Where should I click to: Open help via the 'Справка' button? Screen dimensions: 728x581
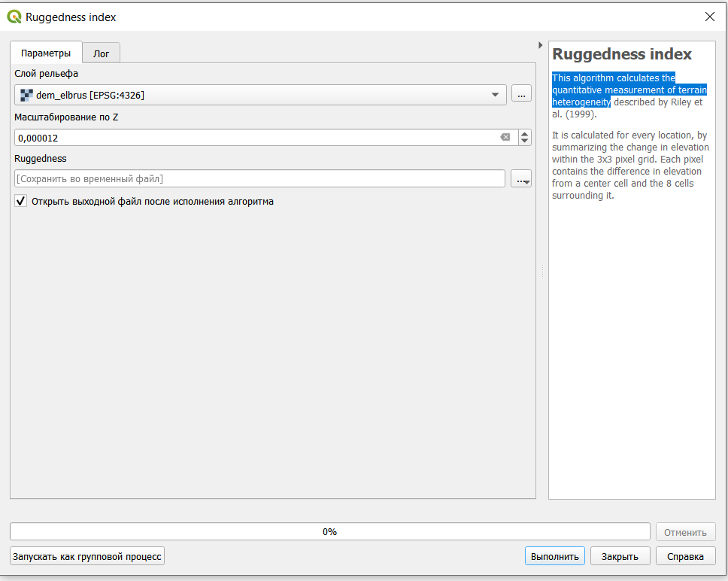click(685, 556)
